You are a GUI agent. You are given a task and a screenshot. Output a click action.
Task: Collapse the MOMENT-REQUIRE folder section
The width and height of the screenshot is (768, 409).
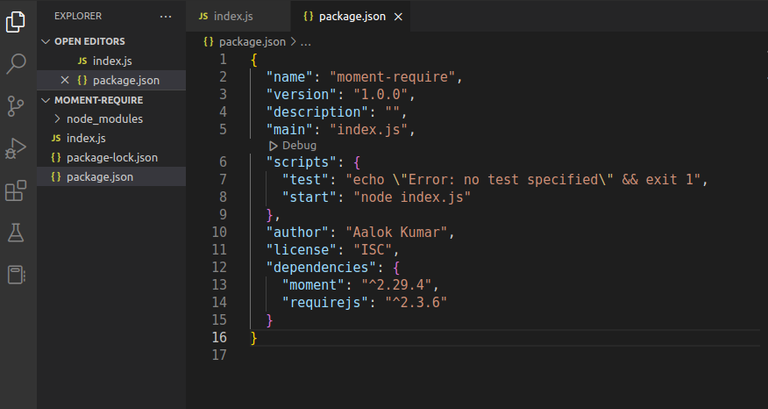tap(45, 100)
